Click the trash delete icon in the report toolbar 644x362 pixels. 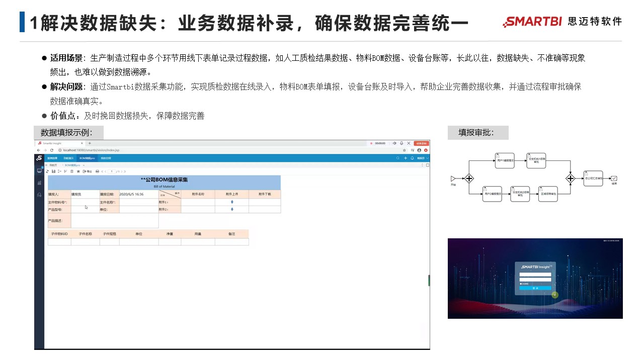72,171
